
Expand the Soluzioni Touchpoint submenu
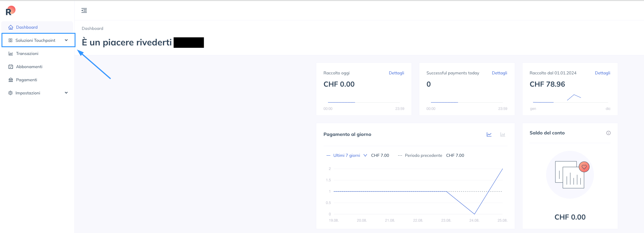click(66, 40)
